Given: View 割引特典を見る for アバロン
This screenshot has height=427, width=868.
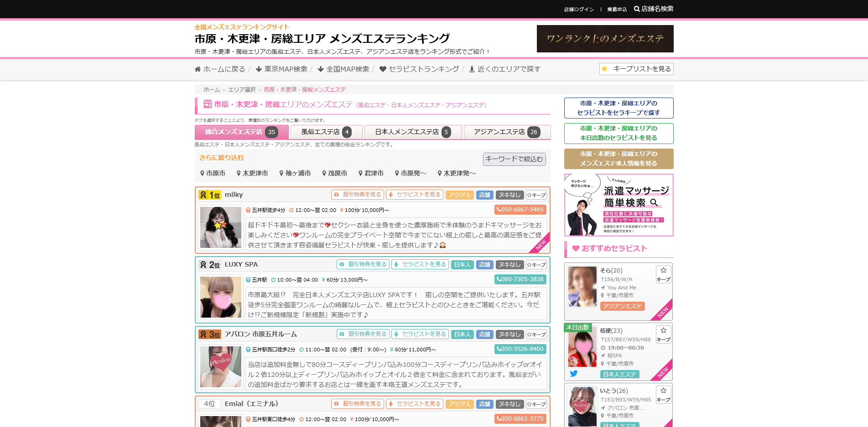Looking at the screenshot, I should 363,334.
